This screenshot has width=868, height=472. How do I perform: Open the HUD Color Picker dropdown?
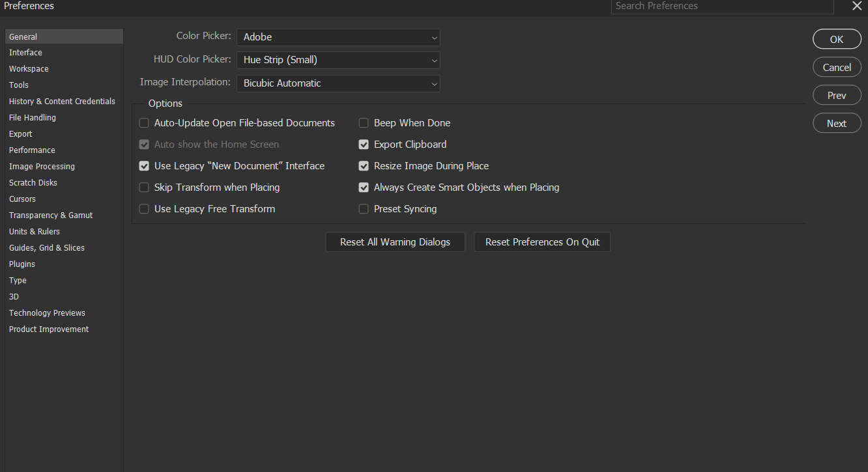338,60
